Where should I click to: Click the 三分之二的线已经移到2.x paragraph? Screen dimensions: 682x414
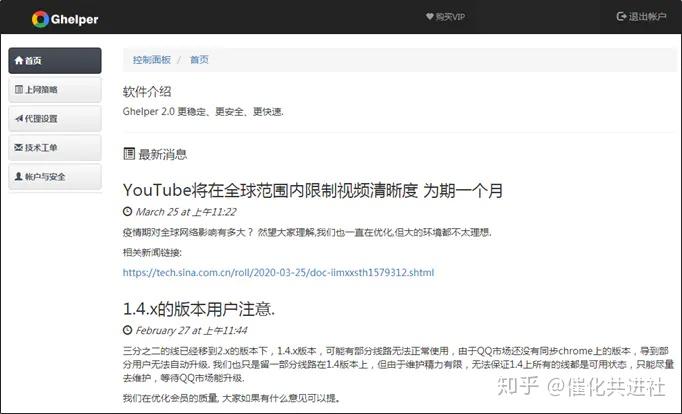tap(398, 364)
